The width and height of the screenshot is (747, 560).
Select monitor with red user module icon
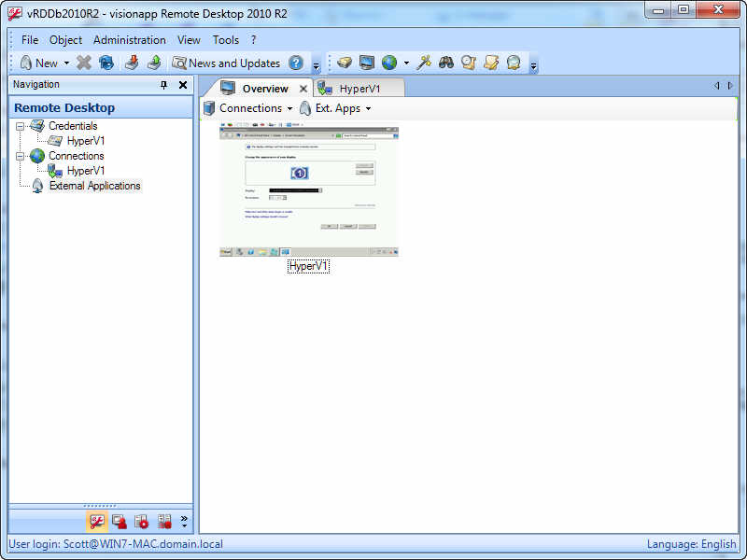pos(120,522)
